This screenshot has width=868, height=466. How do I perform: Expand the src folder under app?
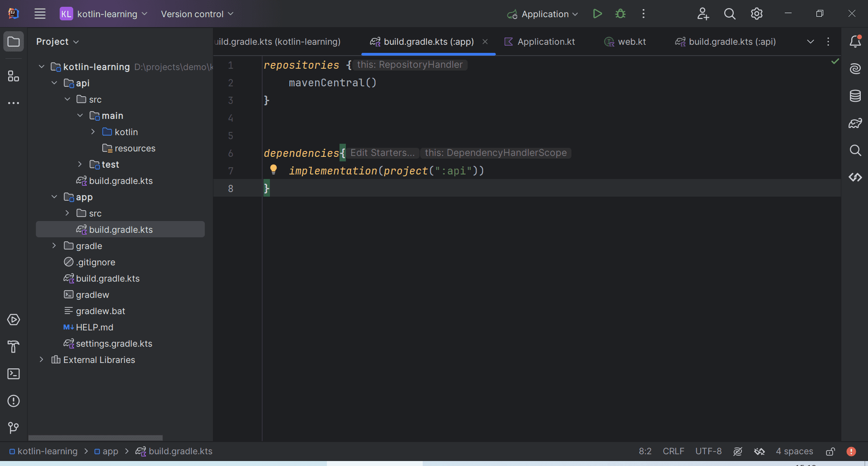coord(67,213)
